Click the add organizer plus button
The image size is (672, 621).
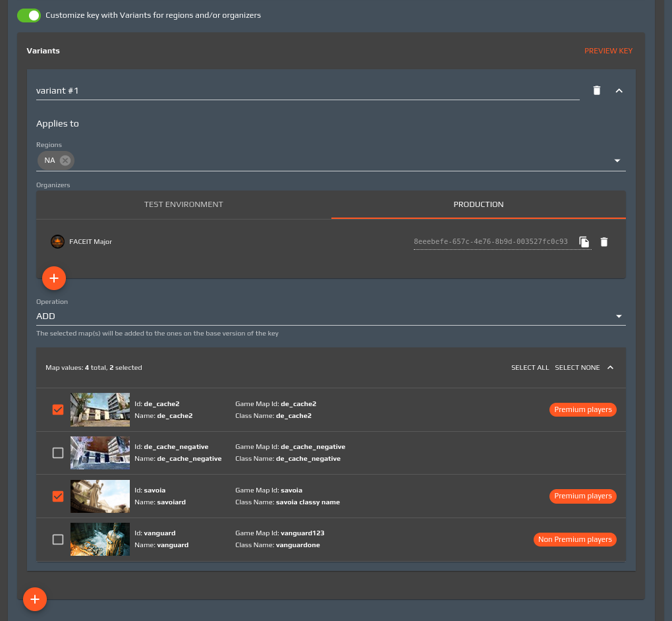[54, 278]
